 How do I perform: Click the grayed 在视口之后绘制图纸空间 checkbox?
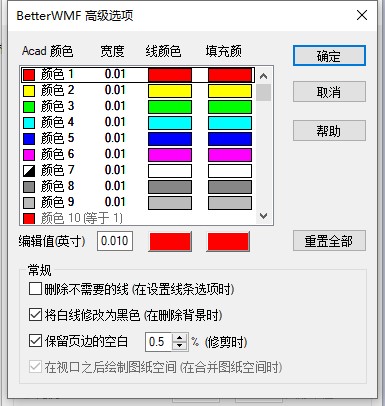point(35,367)
